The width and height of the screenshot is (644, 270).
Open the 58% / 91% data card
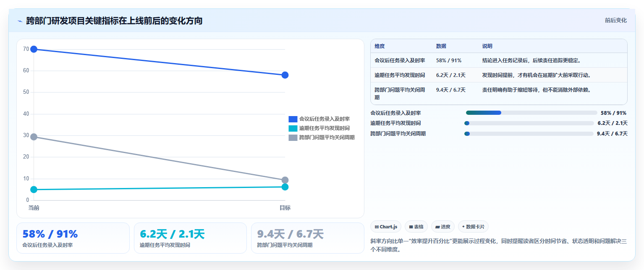pyautogui.click(x=73, y=238)
